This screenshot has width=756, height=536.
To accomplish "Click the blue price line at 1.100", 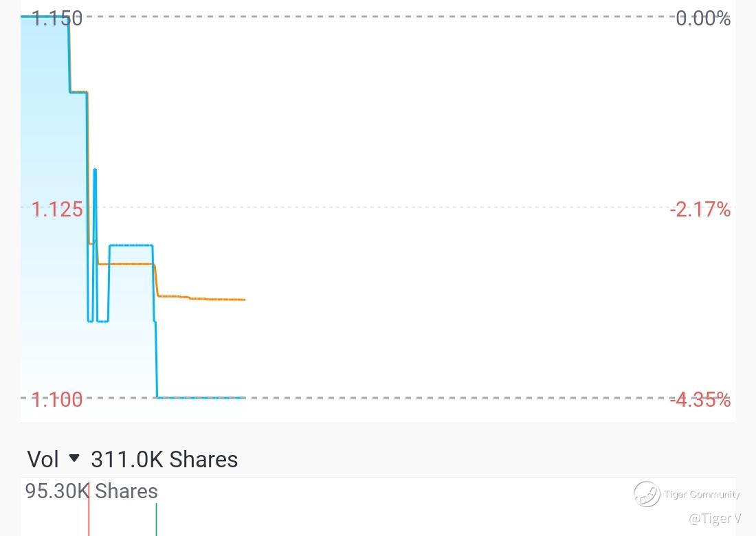I will click(x=201, y=398).
